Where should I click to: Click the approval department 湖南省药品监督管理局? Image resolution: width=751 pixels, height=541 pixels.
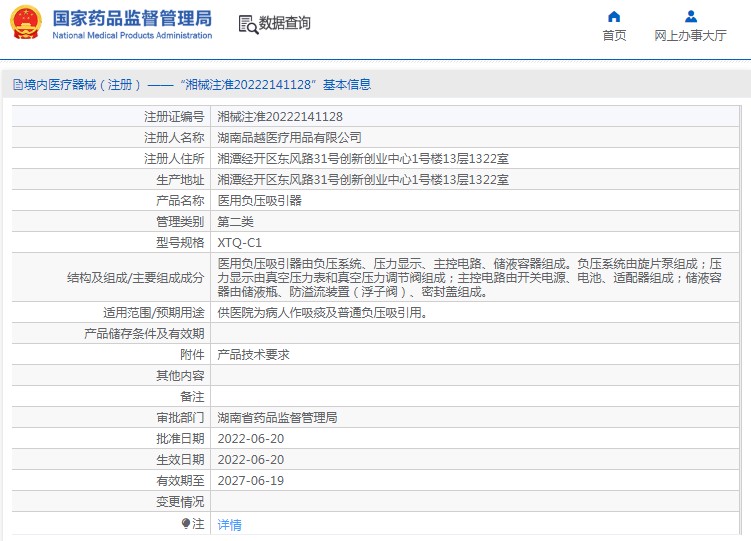click(277, 418)
